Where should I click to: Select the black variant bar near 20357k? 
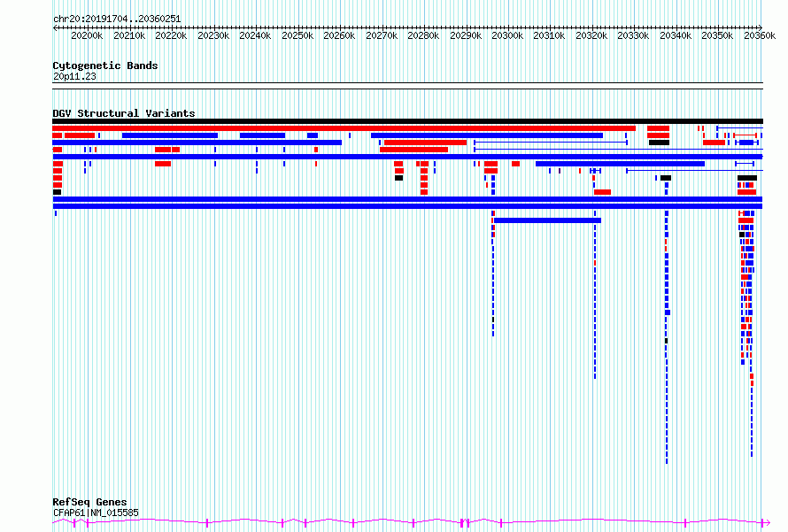coord(747,178)
